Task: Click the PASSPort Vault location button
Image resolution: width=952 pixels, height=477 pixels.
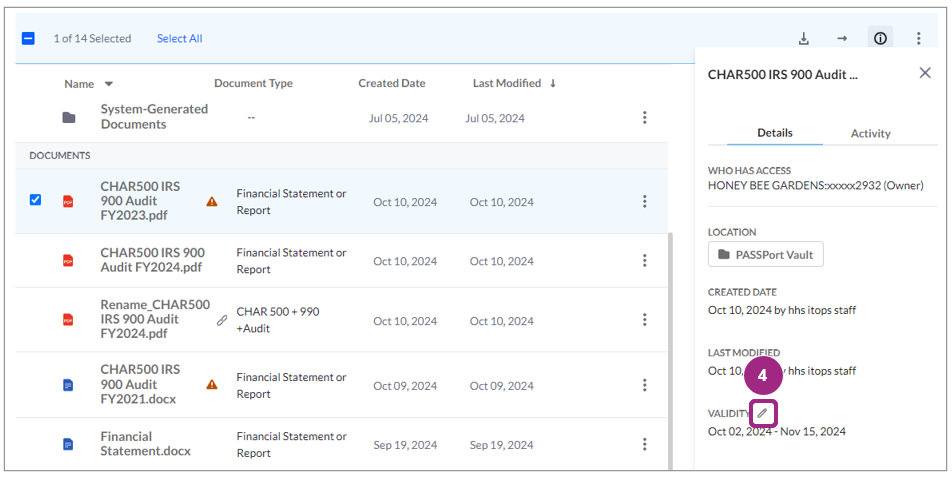Action: (x=765, y=255)
